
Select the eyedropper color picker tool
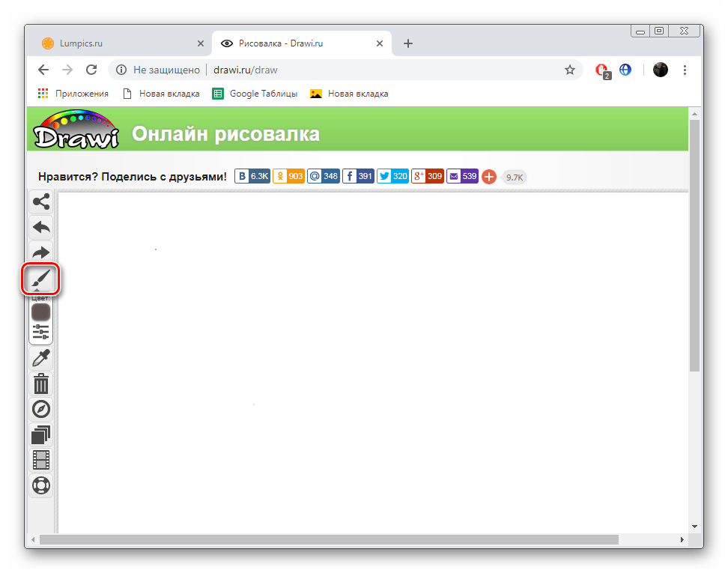(40, 359)
